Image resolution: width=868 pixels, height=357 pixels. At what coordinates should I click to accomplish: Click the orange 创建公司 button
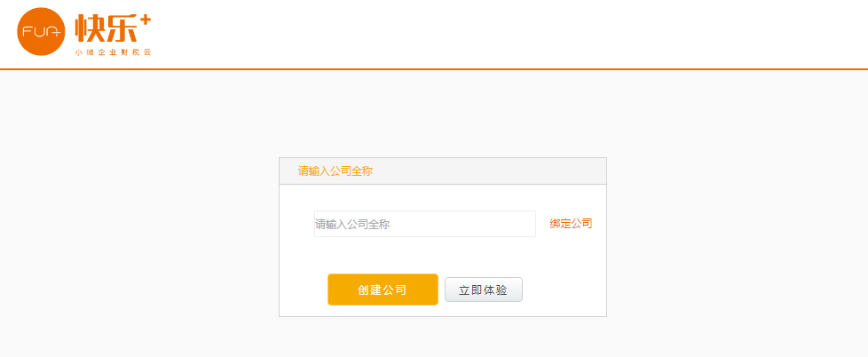point(383,290)
